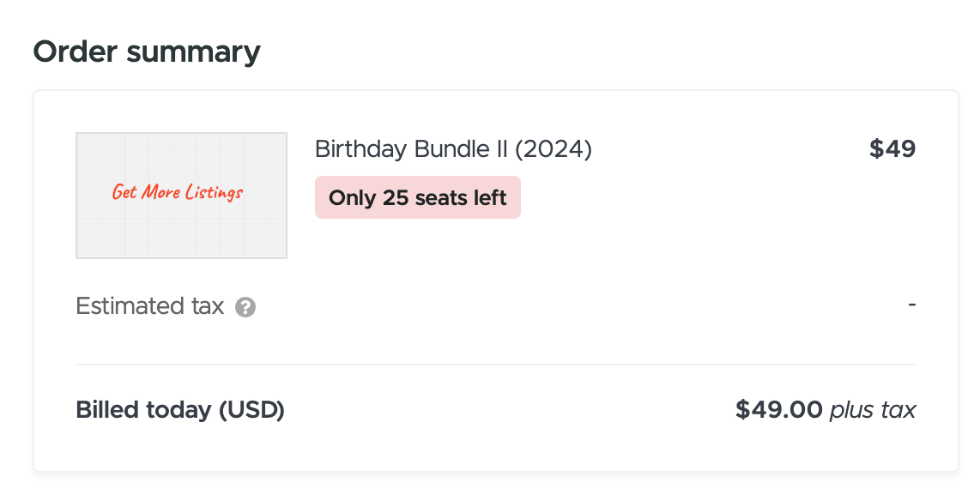Click the number 25 in the seats badge

pos(395,198)
